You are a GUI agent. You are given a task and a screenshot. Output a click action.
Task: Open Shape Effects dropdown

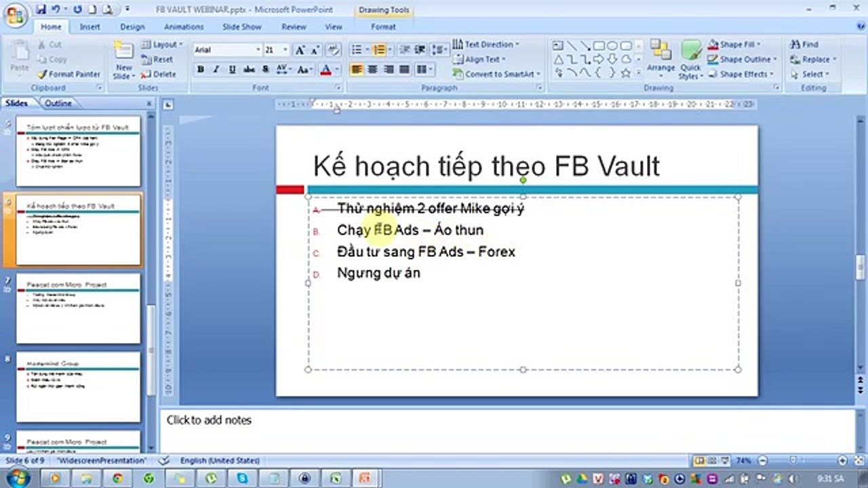[x=740, y=75]
